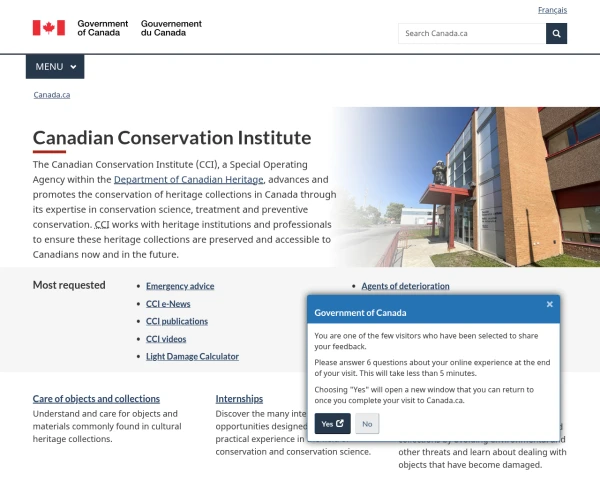Open the Agents of deterioration link

405,286
